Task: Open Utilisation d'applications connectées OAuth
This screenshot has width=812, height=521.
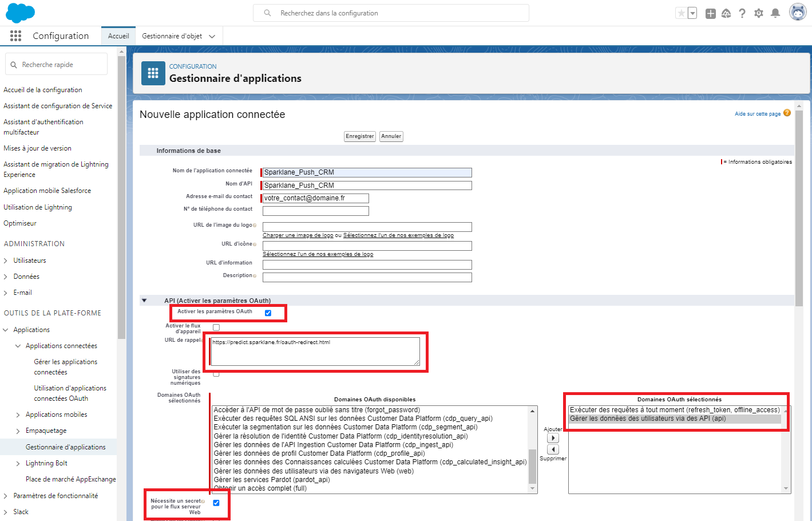Action: click(x=70, y=393)
